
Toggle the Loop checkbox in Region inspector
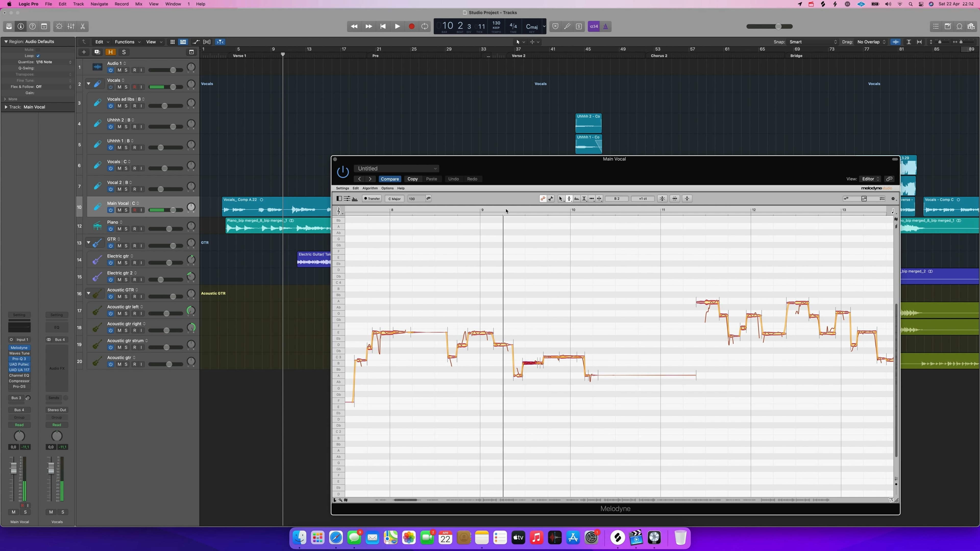tap(38, 56)
